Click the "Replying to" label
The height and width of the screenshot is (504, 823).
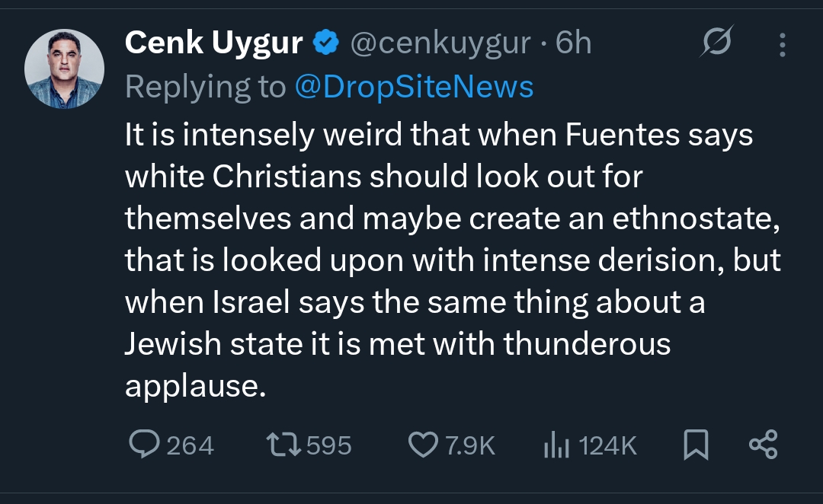205,87
